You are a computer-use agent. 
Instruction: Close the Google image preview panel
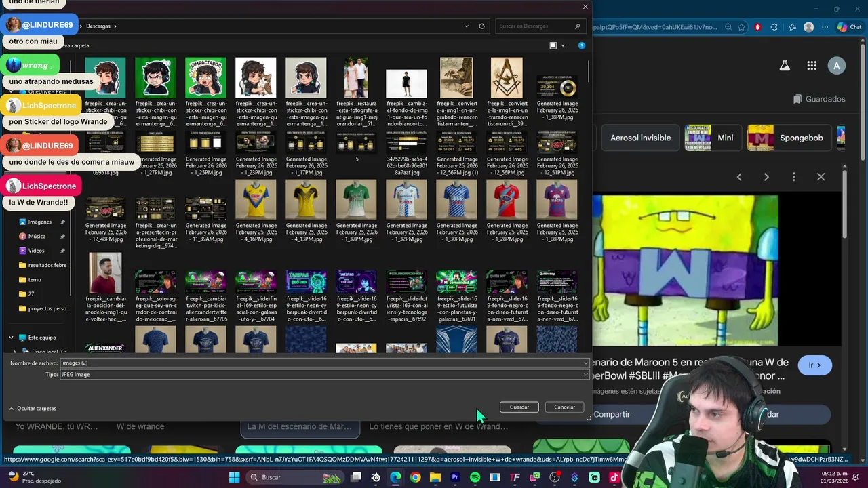(x=821, y=177)
